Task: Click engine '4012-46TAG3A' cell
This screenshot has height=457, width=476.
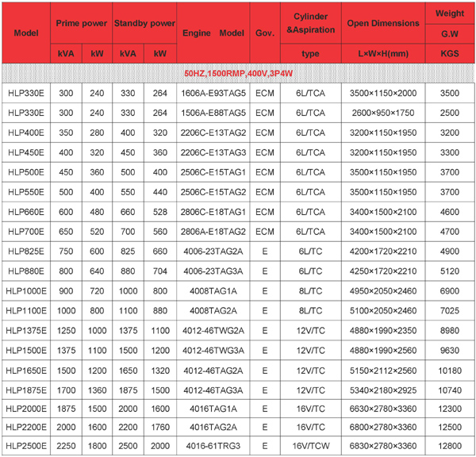Action: tap(213, 390)
